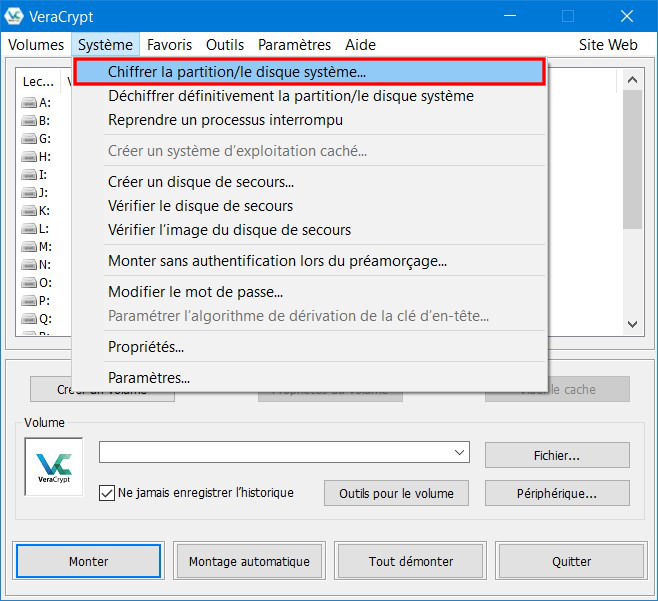Choose Déchiffrer définitivement la partition/le disque système
658x601 pixels.
(x=310, y=96)
